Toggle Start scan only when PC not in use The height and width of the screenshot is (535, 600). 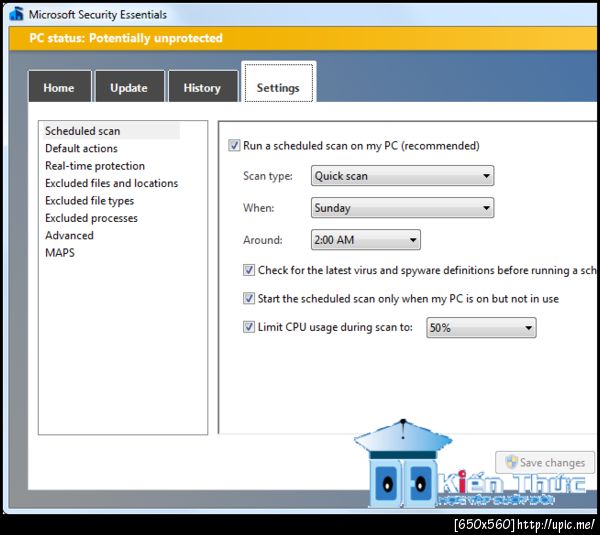pos(249,298)
